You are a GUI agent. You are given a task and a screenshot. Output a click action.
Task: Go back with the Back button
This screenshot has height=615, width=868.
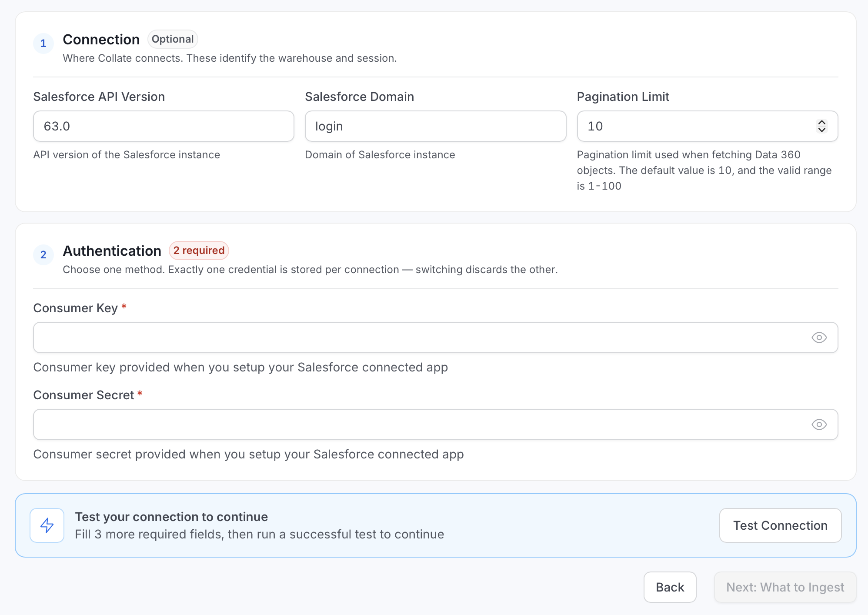coord(670,587)
